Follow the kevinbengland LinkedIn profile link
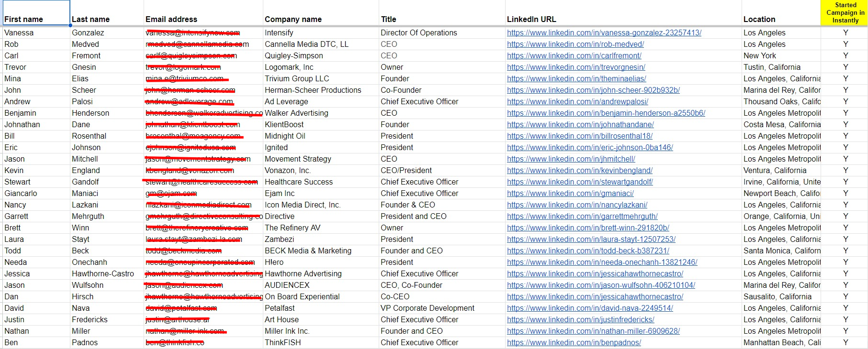868x349 pixels. [579, 170]
